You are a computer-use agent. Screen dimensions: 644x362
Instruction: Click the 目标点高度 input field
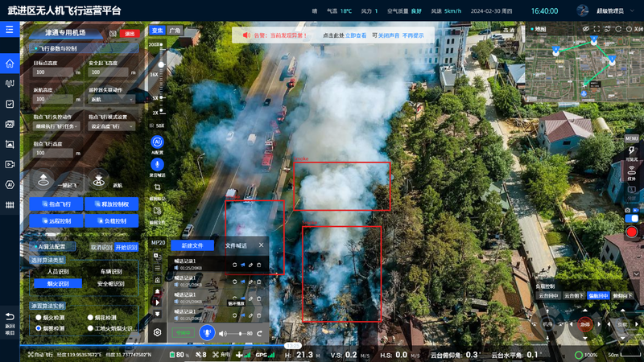(53, 72)
